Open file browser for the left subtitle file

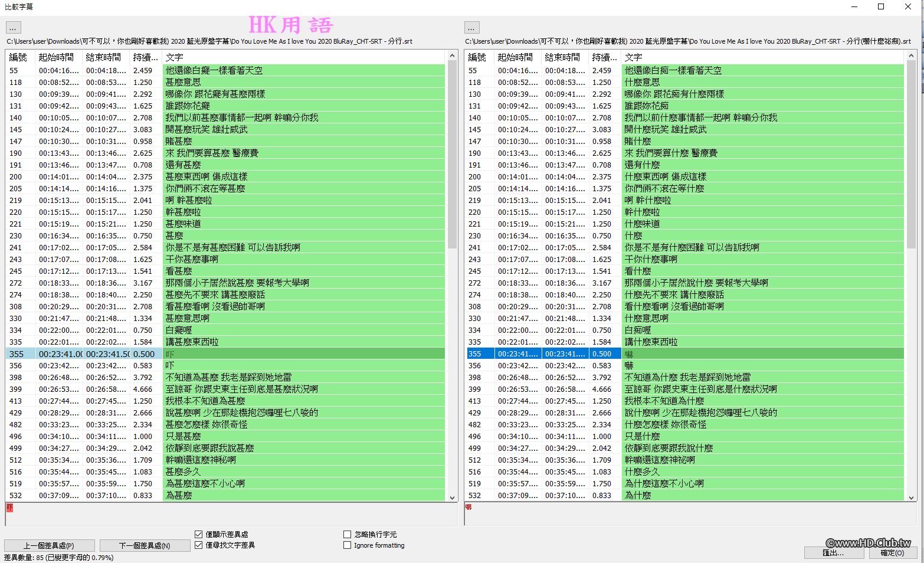coord(13,27)
